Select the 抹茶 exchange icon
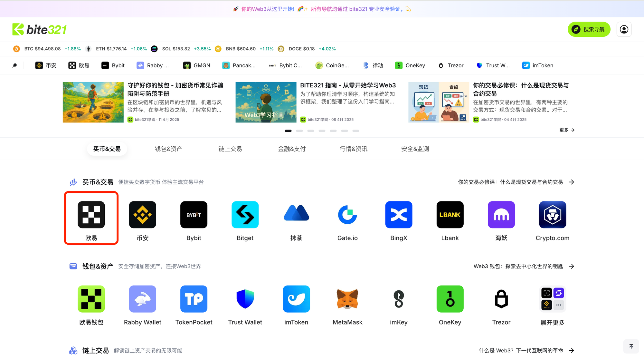The width and height of the screenshot is (644, 361). coord(296,215)
